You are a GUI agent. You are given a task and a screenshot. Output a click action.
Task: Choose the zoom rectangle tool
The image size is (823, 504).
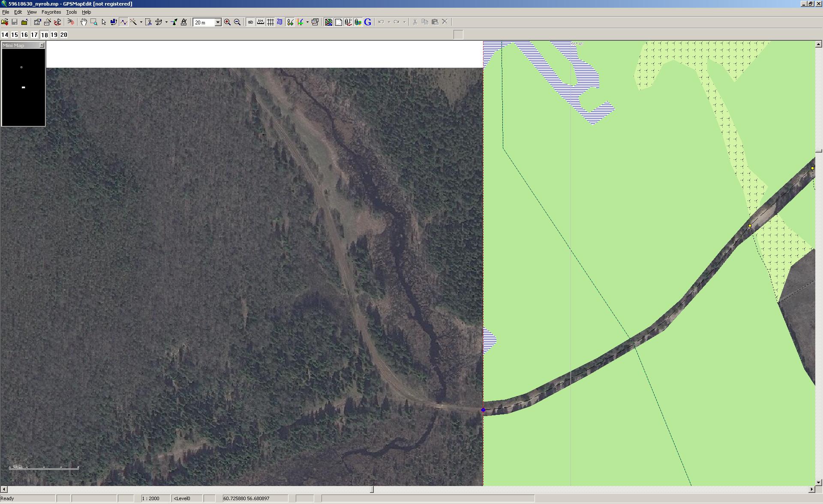[93, 22]
